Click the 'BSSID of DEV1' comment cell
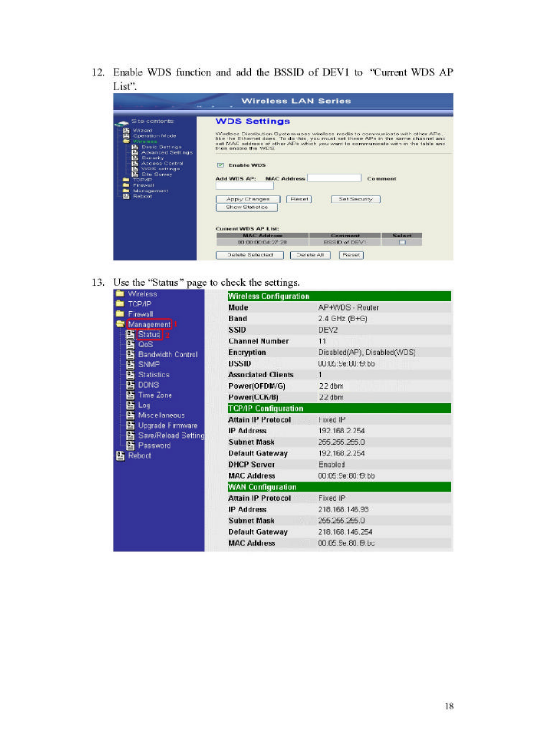This screenshot has height=756, width=536. point(345,242)
